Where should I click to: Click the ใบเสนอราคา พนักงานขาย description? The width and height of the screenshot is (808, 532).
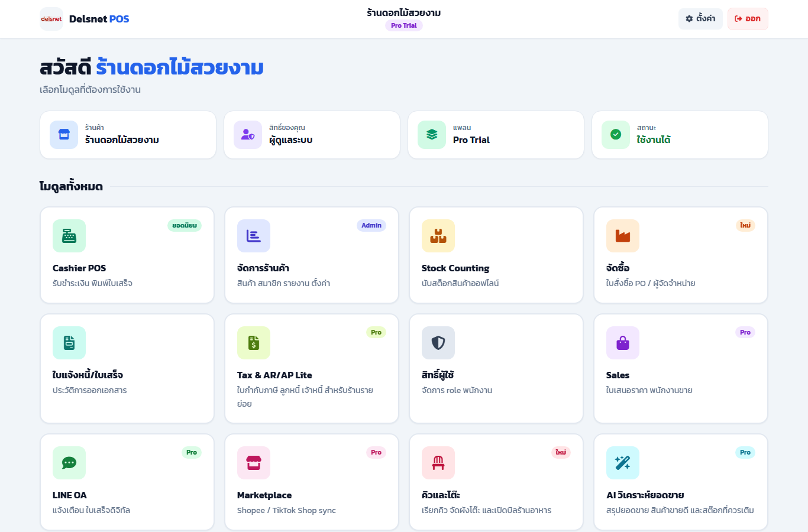click(649, 390)
